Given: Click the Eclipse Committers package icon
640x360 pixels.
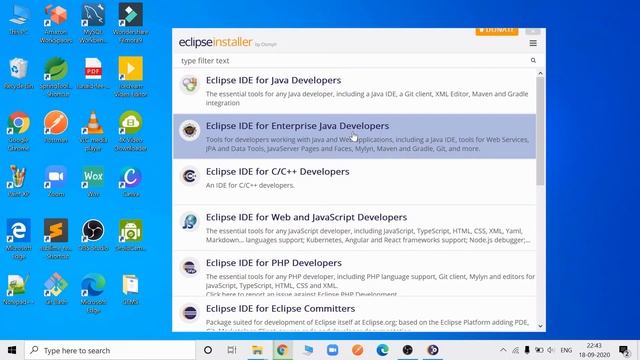Looking at the screenshot, I should [x=189, y=313].
